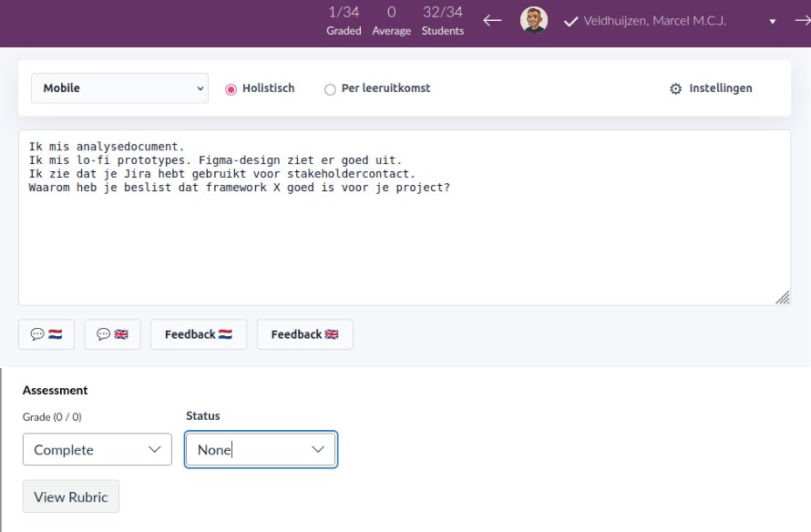
Task: Click into the feedback text area
Action: pyautogui.click(x=405, y=246)
